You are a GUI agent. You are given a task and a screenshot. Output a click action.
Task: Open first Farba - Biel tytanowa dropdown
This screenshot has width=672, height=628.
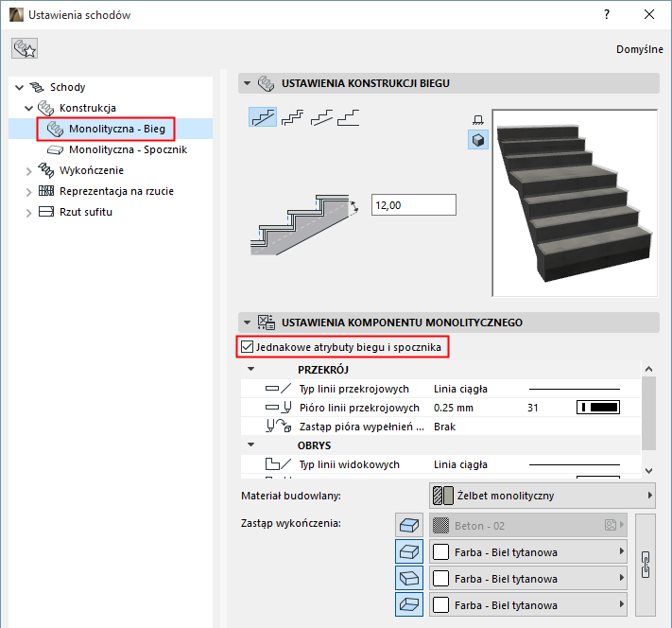pos(528,551)
